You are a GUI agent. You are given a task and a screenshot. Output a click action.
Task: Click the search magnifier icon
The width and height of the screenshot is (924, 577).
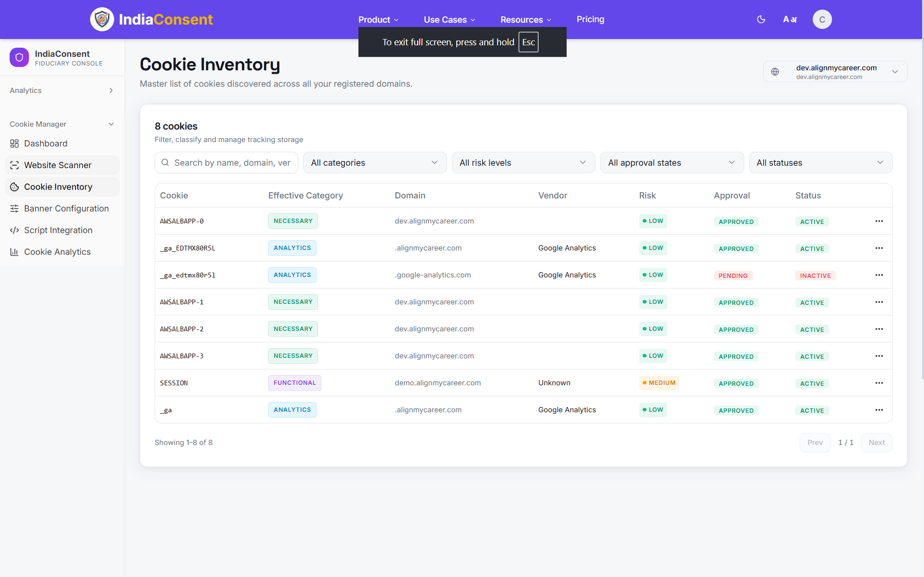tap(165, 163)
